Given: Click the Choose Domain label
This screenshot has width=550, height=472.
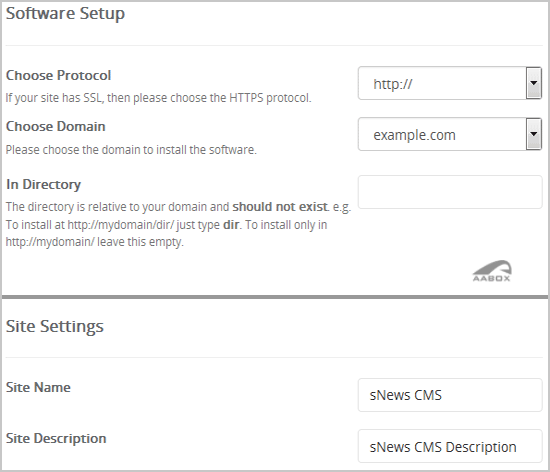Looking at the screenshot, I should [56, 126].
